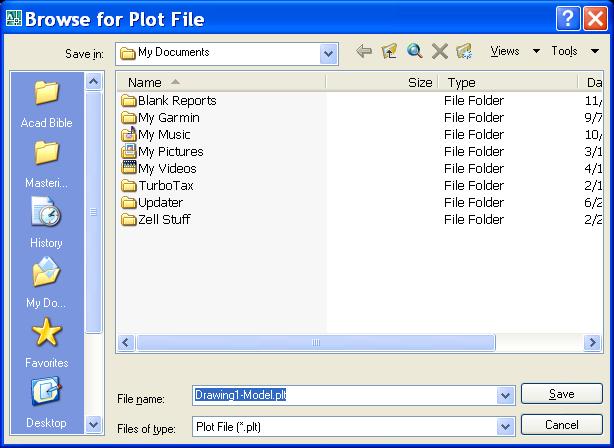Click the Search the Web icon
The image size is (614, 448).
click(414, 52)
